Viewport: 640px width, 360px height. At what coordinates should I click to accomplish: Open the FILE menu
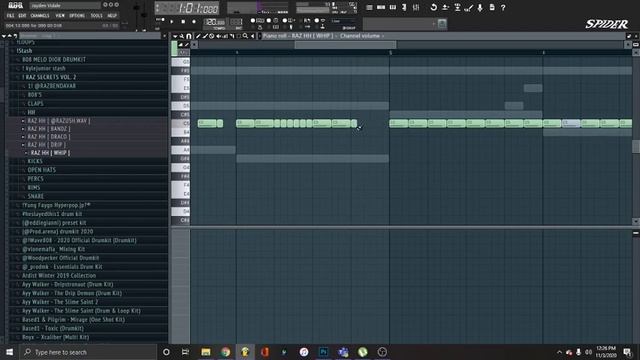[10, 16]
